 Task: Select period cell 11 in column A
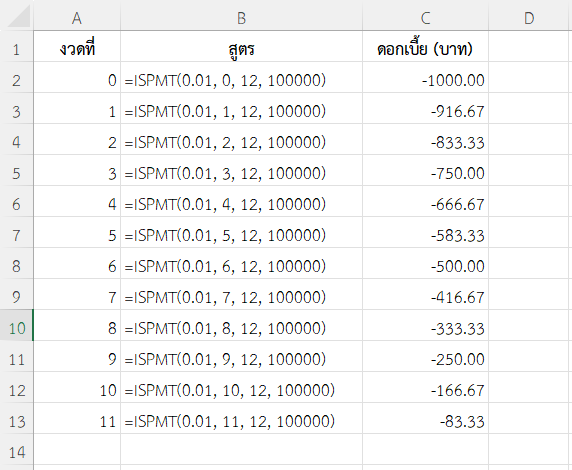(x=77, y=419)
